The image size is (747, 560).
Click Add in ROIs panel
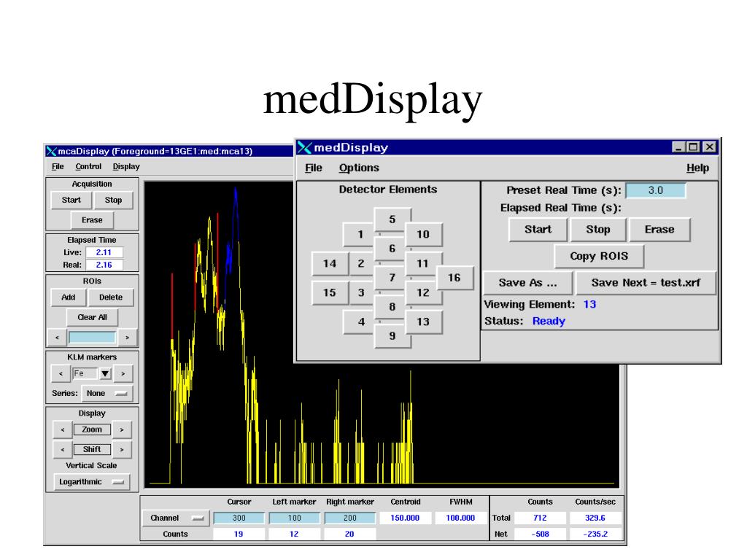(x=68, y=297)
